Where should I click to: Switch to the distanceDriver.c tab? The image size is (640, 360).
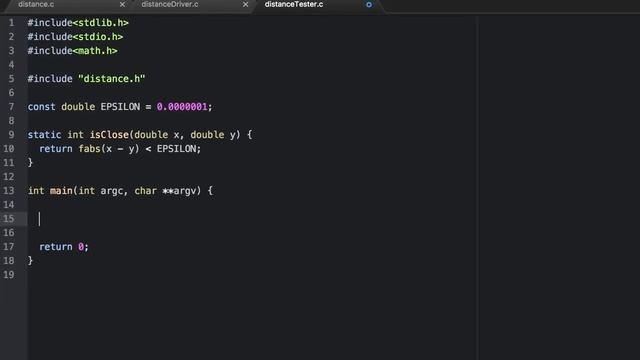tap(170, 4)
